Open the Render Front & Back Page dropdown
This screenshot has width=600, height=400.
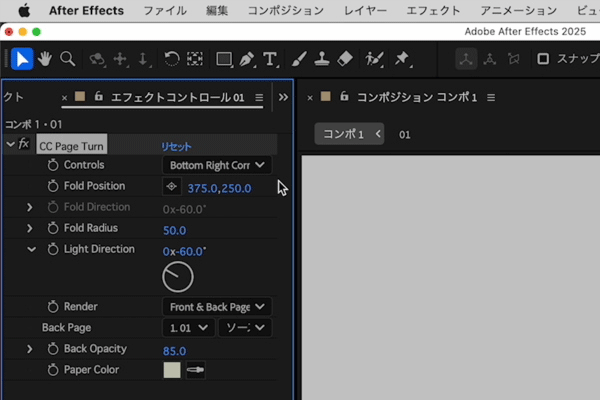(x=217, y=307)
